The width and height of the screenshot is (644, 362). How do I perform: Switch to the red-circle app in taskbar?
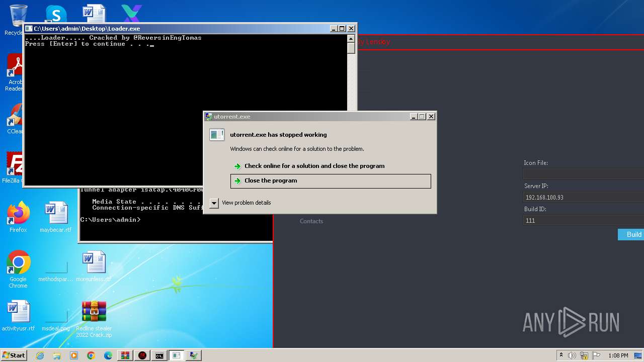[142, 355]
